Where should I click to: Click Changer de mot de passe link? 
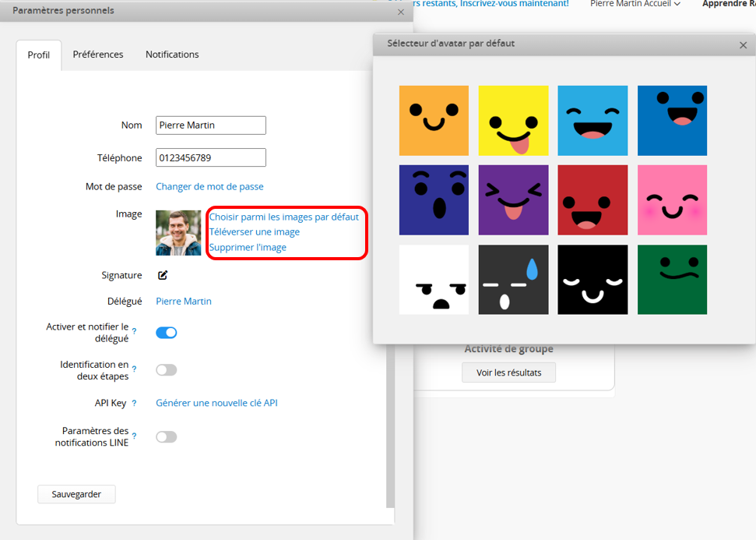click(209, 186)
